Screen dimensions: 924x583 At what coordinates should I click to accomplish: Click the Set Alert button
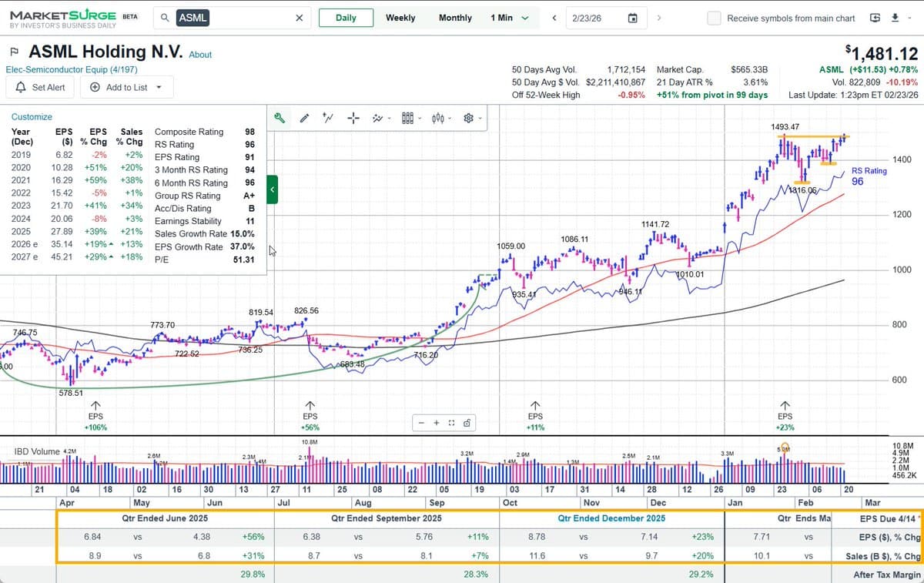39,87
